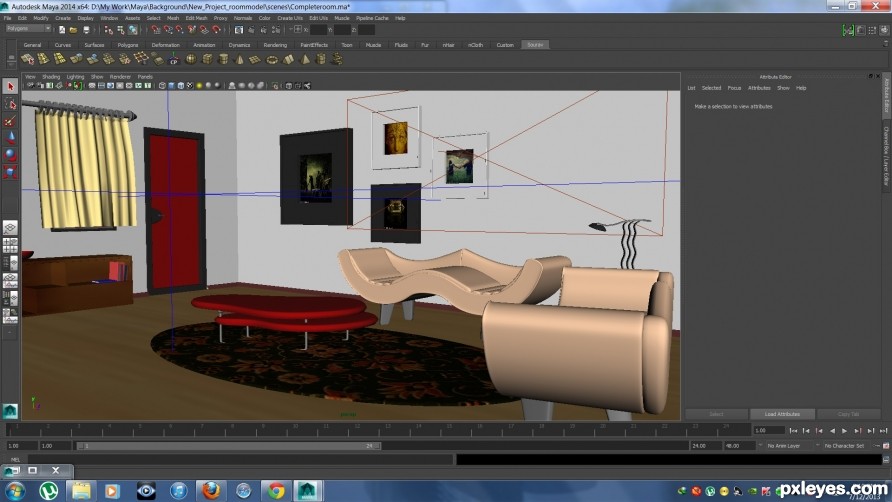The width and height of the screenshot is (892, 502).
Task: Toggle snap to curve magnet icon
Action: (168, 30)
